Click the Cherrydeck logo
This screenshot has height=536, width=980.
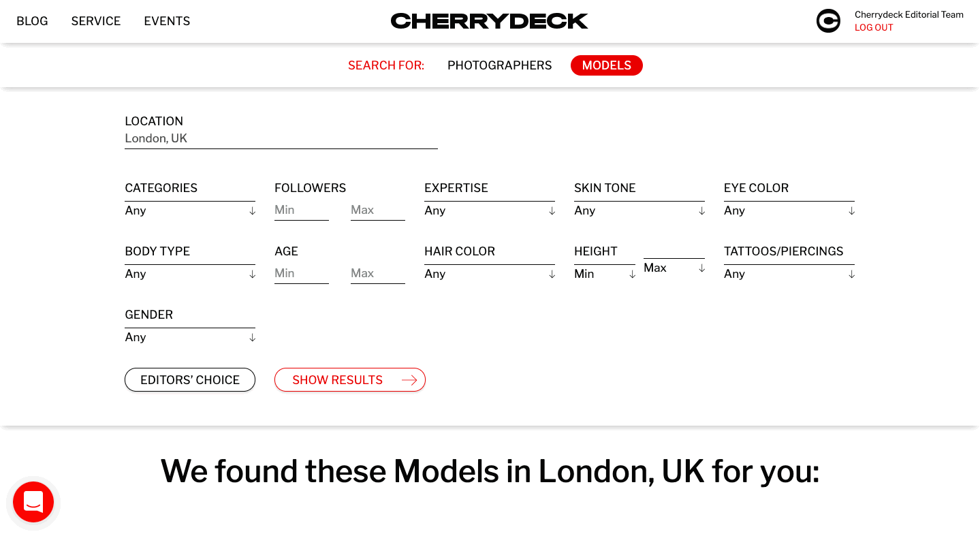click(489, 21)
